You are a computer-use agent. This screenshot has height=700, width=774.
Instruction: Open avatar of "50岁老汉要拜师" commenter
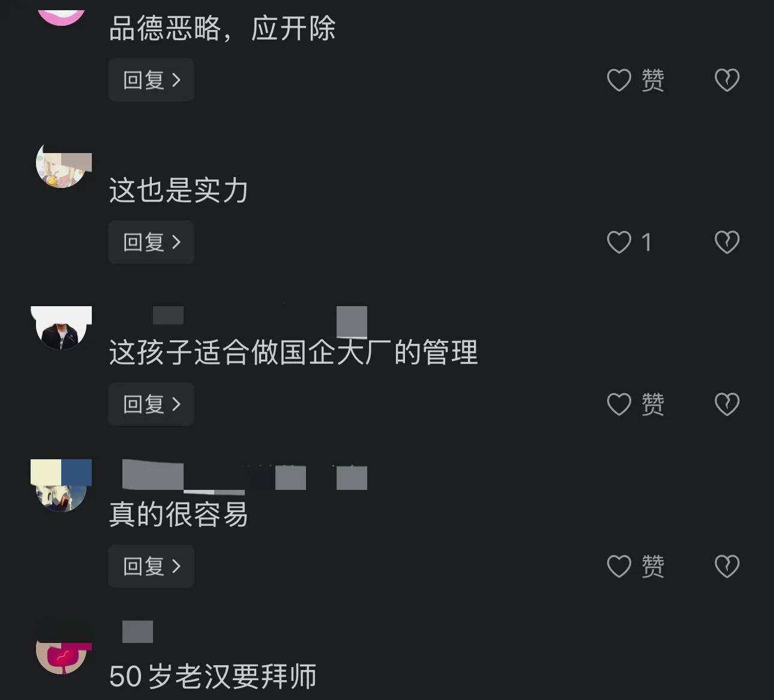pyautogui.click(x=62, y=648)
